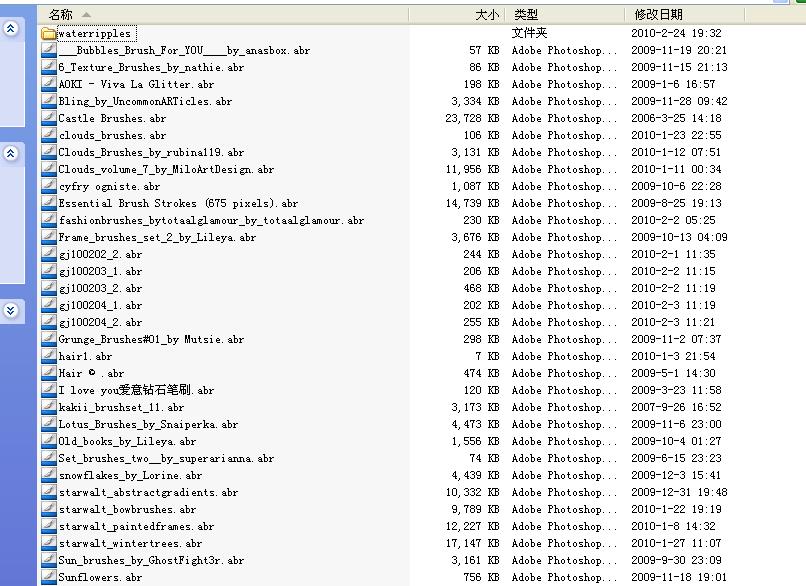Select the cyfry ogniste.abr file icon
This screenshot has width=806, height=586.
[x=49, y=186]
